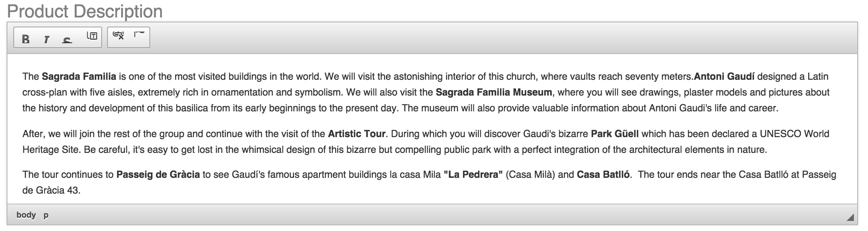This screenshot has height=231, width=868.
Task: Click the Paste as plain text icon
Action: tap(92, 36)
